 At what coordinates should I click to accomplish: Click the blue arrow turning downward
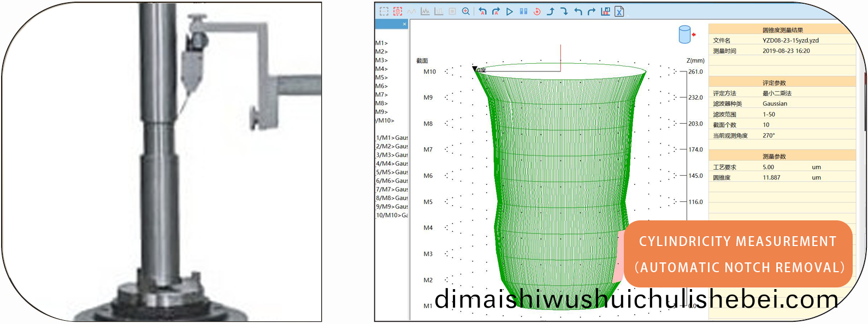tap(564, 11)
